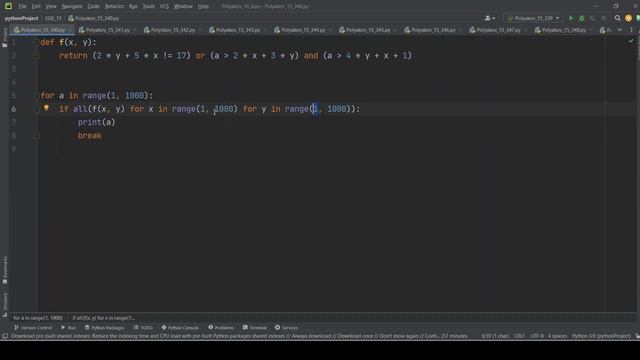Toggle tool window bars icon in status bar
The height and width of the screenshot is (360, 640).
[x=4, y=336]
